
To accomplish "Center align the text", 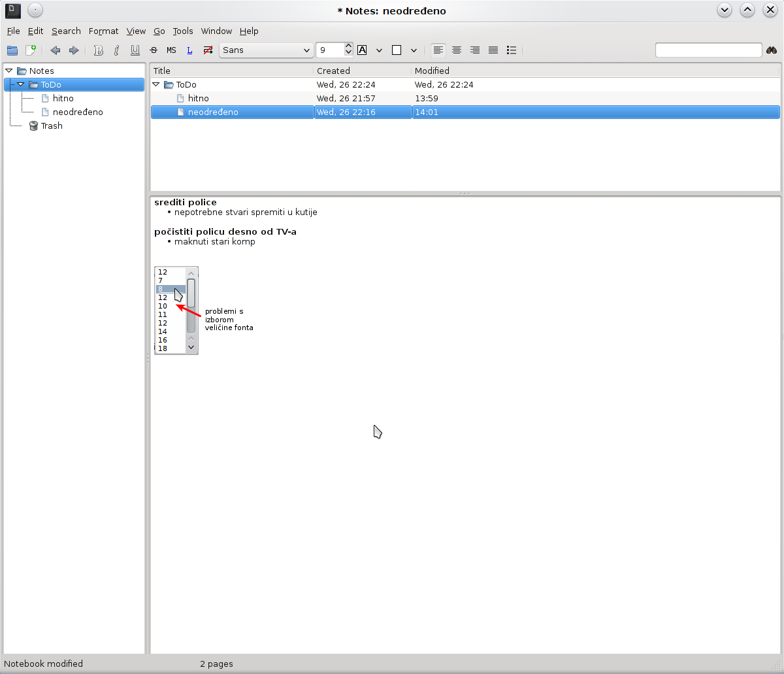I will coord(457,50).
